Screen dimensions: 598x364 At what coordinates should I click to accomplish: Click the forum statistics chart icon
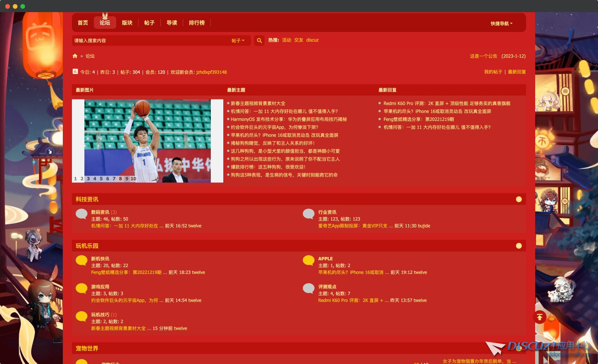75,72
